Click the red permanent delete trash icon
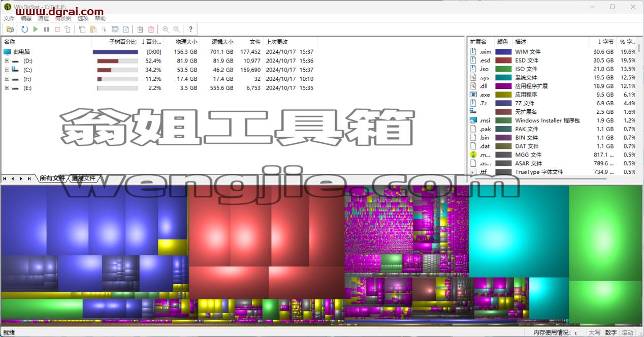The height and width of the screenshot is (337, 644). pos(151,29)
